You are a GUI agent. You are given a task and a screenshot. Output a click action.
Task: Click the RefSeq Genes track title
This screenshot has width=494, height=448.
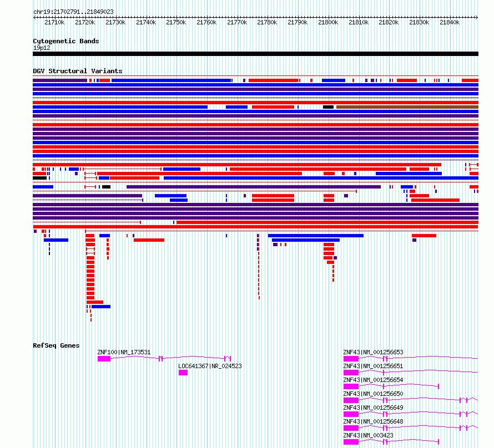click(56, 345)
